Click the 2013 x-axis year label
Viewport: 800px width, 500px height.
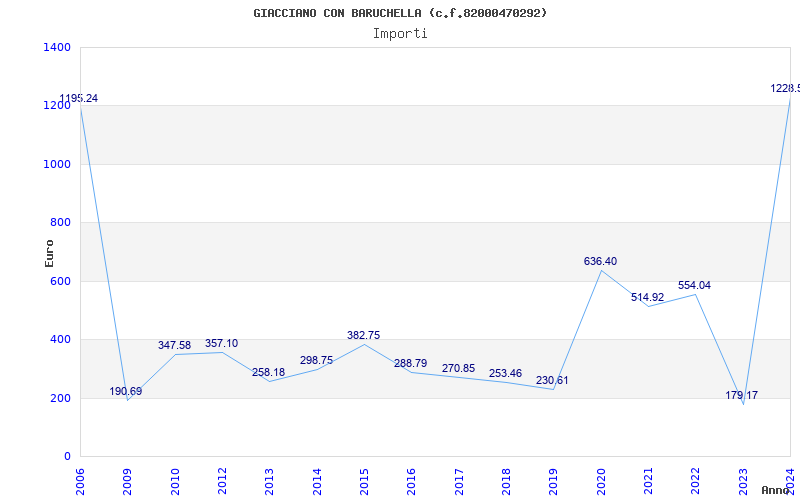tap(269, 482)
